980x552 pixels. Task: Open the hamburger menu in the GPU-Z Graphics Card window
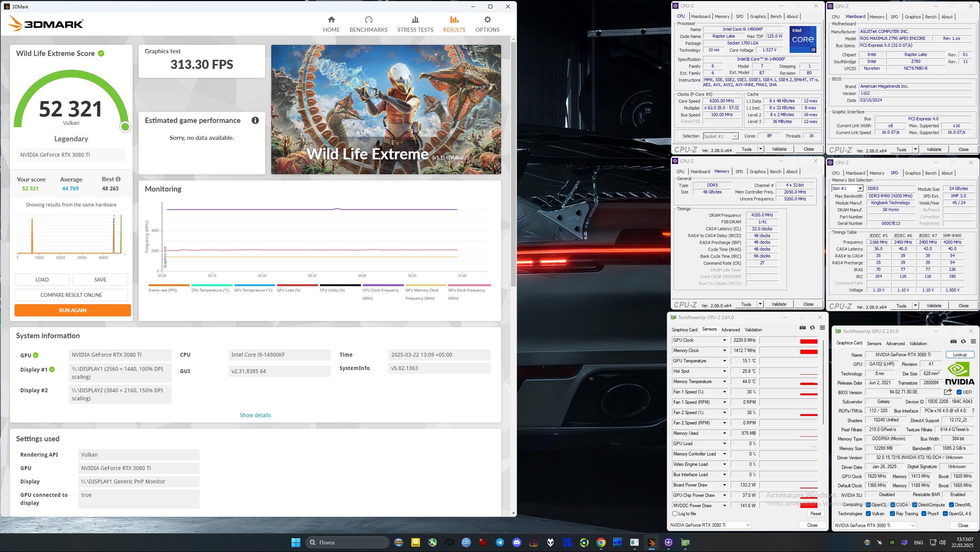point(973,341)
